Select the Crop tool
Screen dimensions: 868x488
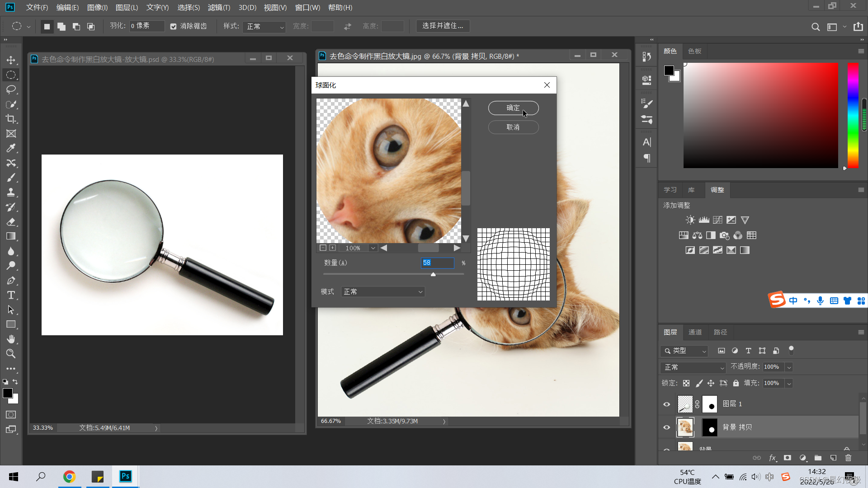[11, 119]
